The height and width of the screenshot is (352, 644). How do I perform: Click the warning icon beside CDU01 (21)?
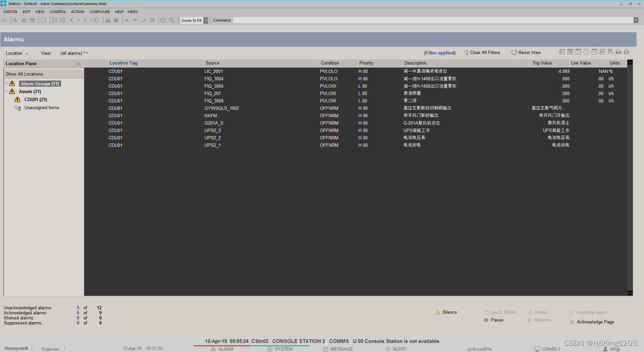pos(18,99)
